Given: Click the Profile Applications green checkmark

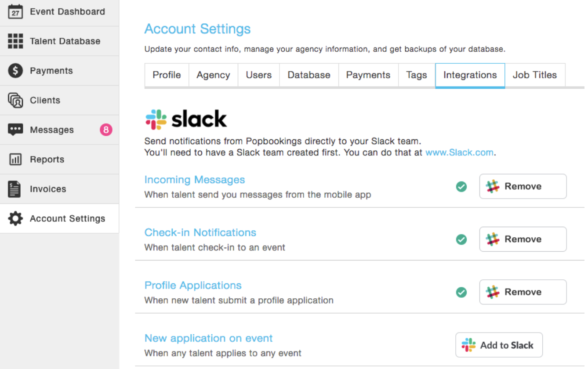Looking at the screenshot, I should click(x=461, y=292).
